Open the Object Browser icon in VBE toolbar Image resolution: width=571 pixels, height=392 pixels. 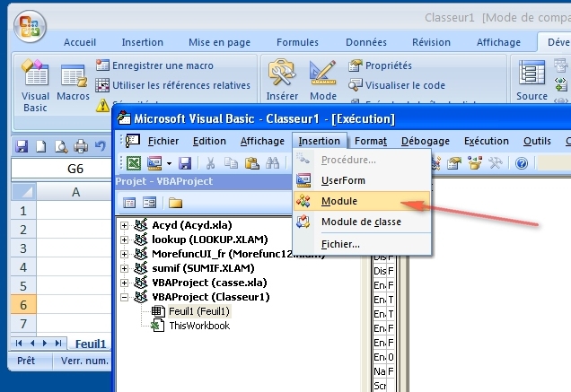tap(475, 163)
